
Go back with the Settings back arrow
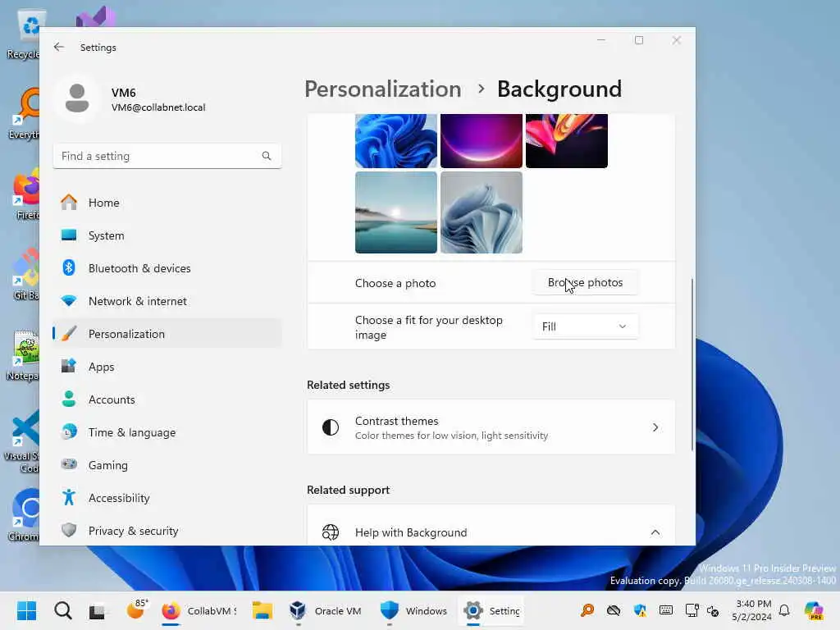point(59,47)
